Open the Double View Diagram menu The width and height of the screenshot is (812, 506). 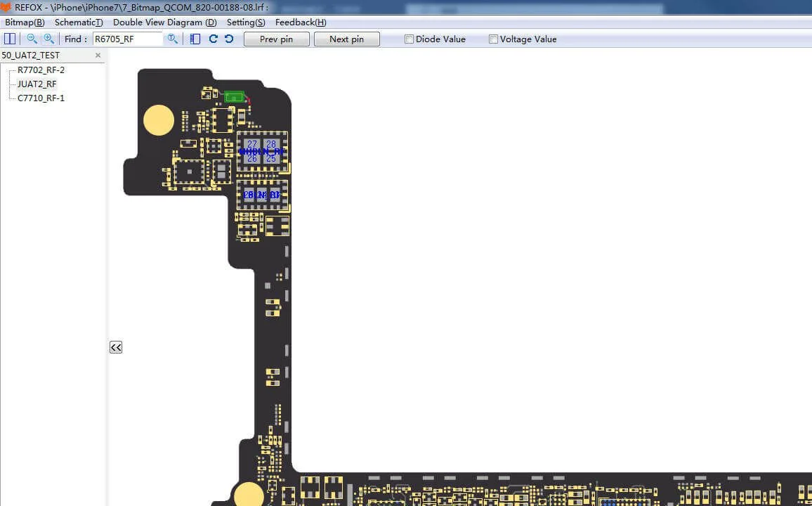pos(164,22)
